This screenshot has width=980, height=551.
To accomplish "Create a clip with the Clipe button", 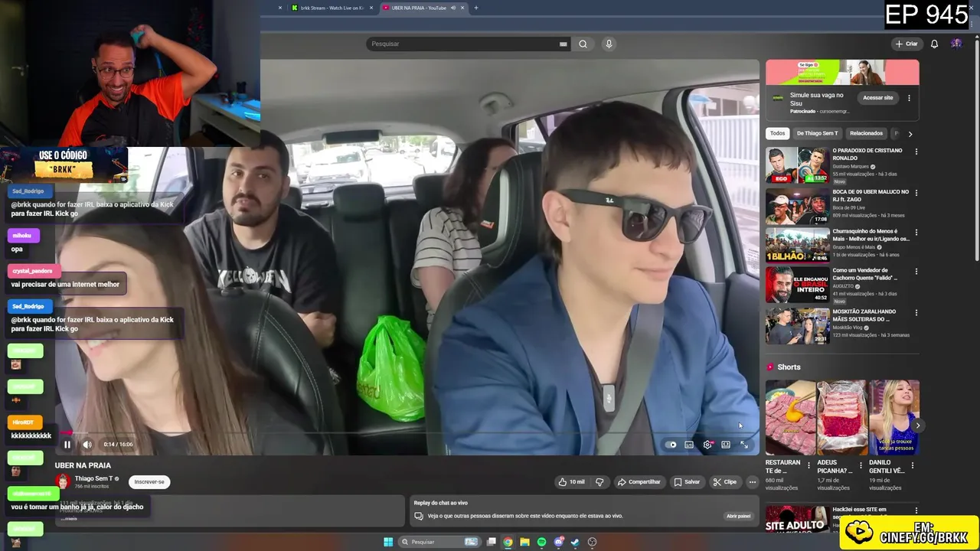I will pos(724,482).
